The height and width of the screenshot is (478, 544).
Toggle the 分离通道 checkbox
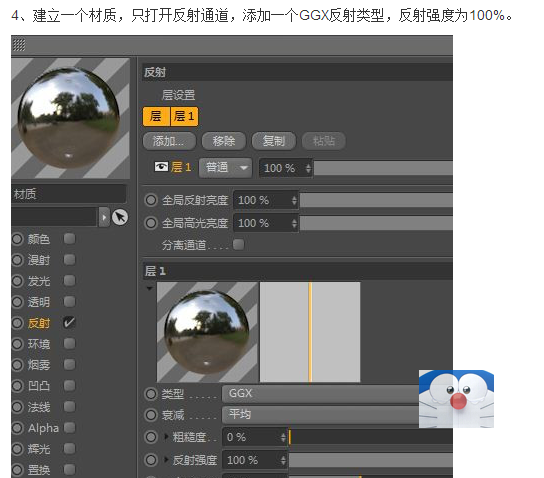[238, 245]
